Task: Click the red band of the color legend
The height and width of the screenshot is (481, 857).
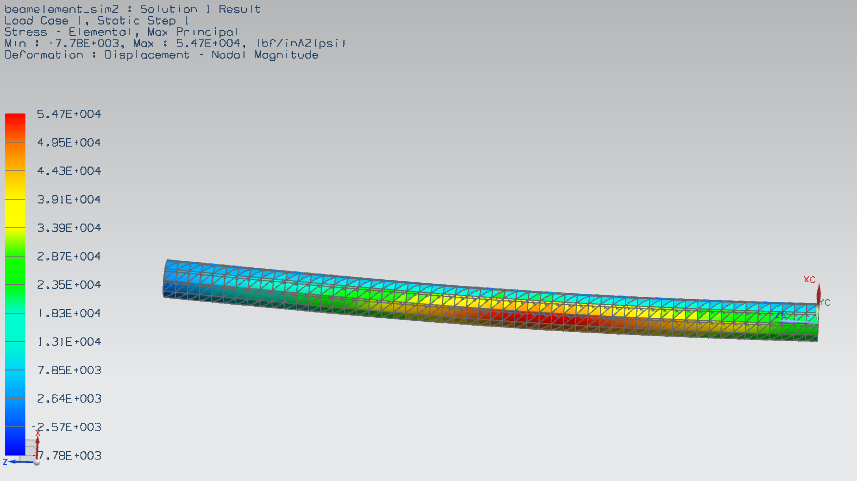Action: [x=14, y=125]
